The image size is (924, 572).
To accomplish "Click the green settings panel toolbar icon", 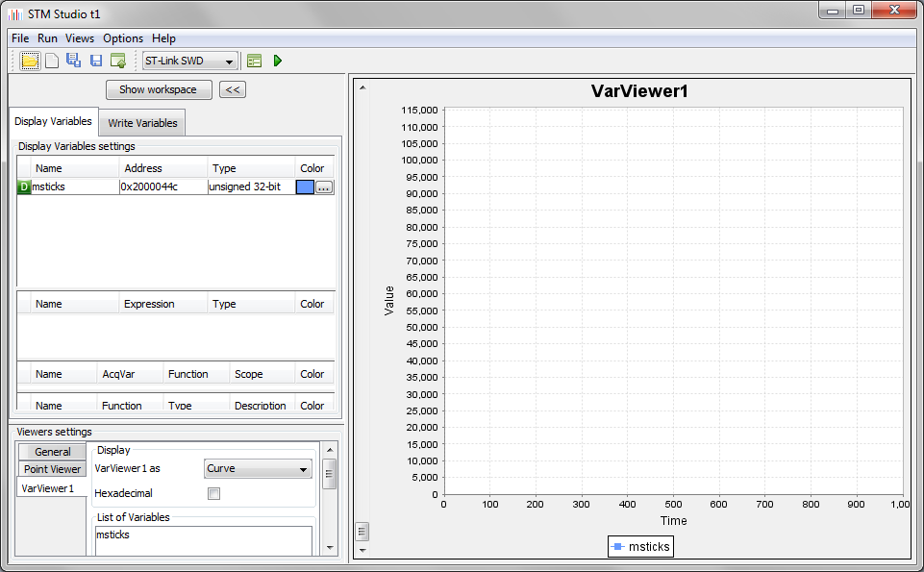I will click(254, 61).
